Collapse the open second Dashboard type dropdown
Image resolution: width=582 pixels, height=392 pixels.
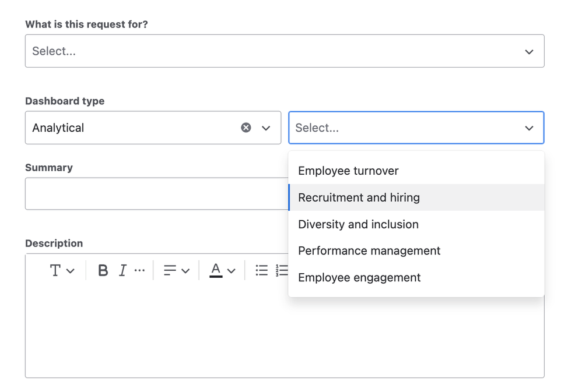529,128
